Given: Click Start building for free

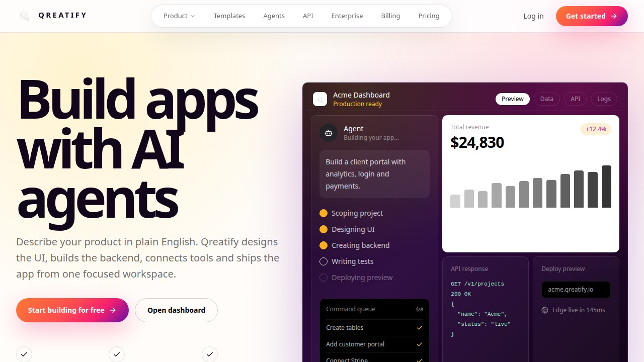Looking at the screenshot, I should coord(72,310).
